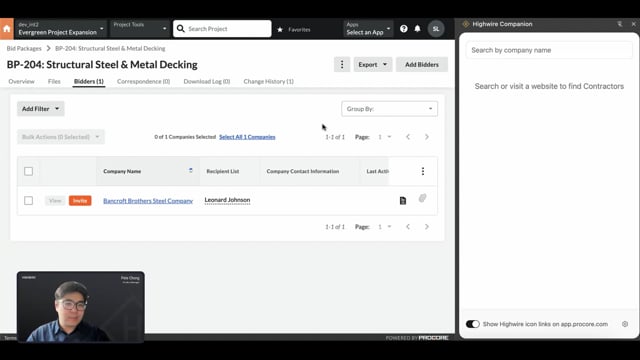640x360 pixels.
Task: Switch to the Change History (1) tab
Action: pyautogui.click(x=269, y=81)
